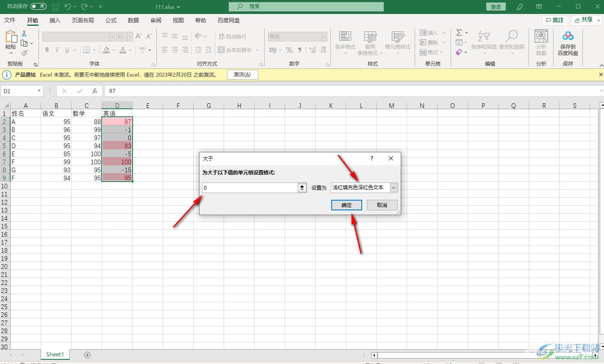
Task: Click the Clear eraser icon
Action: 459,52
